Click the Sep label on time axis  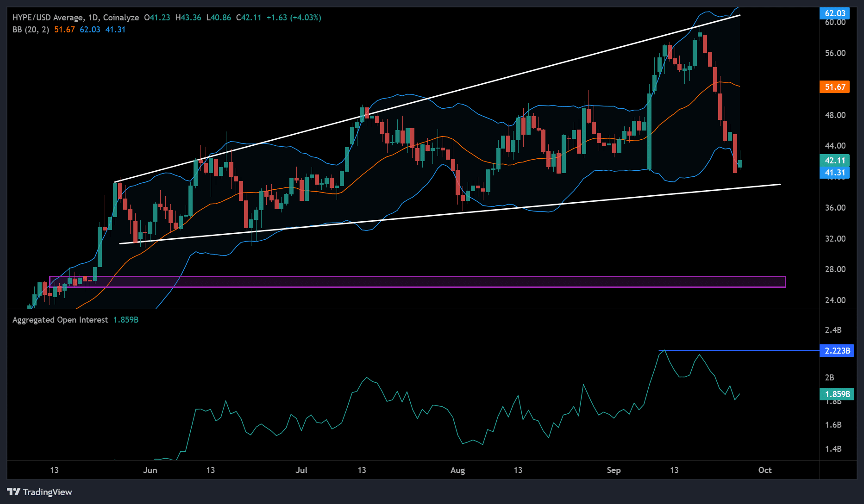coord(614,470)
